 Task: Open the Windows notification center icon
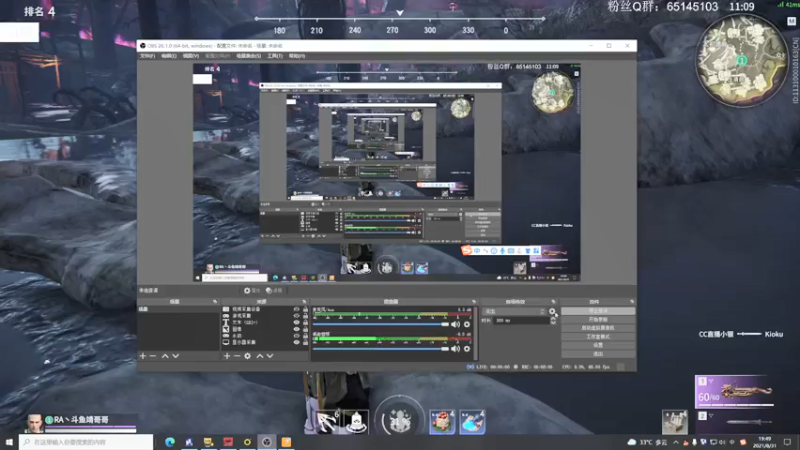click(787, 442)
